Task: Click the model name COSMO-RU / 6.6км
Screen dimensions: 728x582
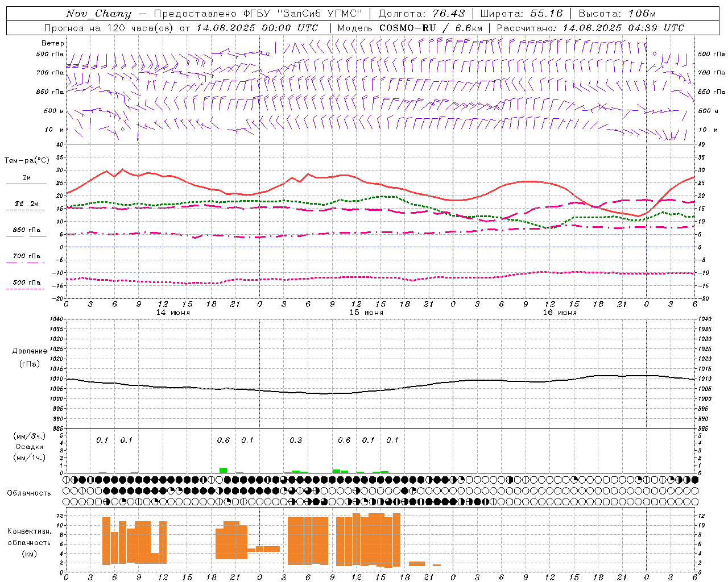Action: [431, 28]
